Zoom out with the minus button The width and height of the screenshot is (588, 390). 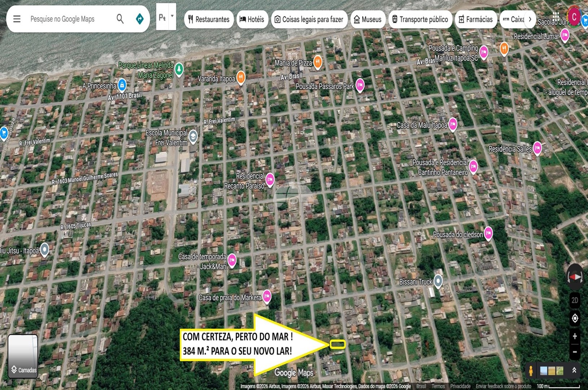click(575, 352)
